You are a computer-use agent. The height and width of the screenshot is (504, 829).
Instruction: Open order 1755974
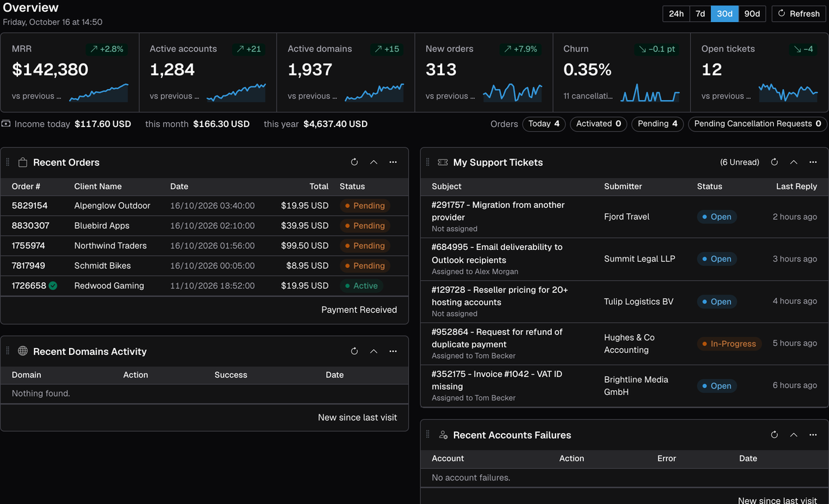coord(28,246)
